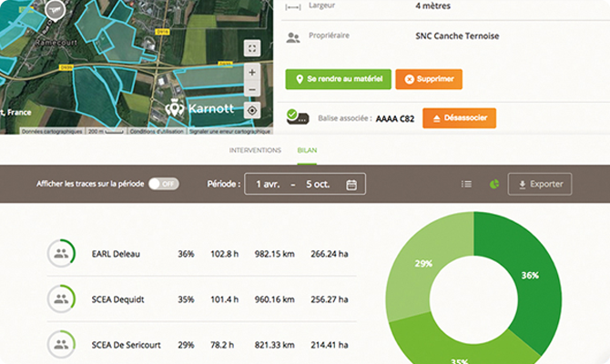Click the SNC Canche Ternoise owner name
The image size is (610, 364).
pos(457,36)
